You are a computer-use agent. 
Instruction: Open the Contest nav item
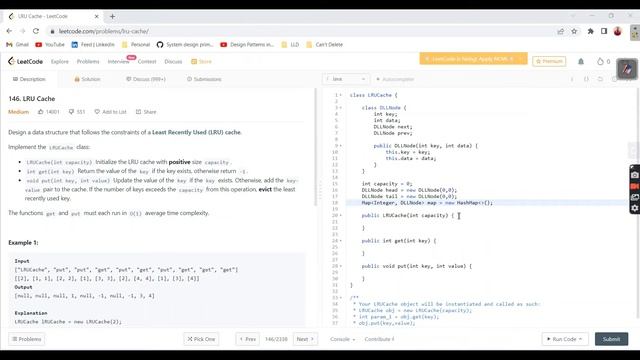147,62
